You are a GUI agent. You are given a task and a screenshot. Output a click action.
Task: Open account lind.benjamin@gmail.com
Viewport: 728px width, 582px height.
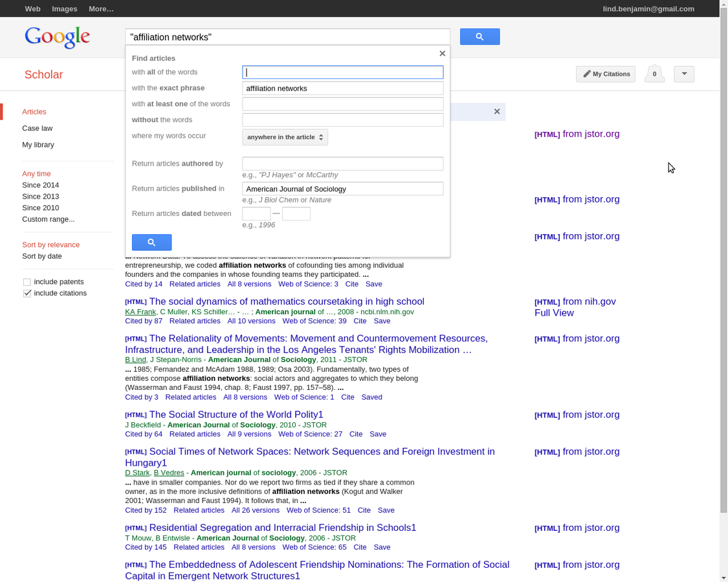pos(648,9)
